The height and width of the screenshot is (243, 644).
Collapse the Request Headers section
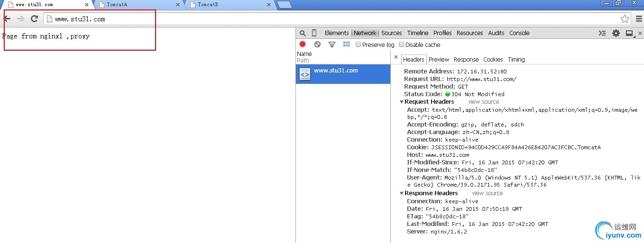point(402,102)
